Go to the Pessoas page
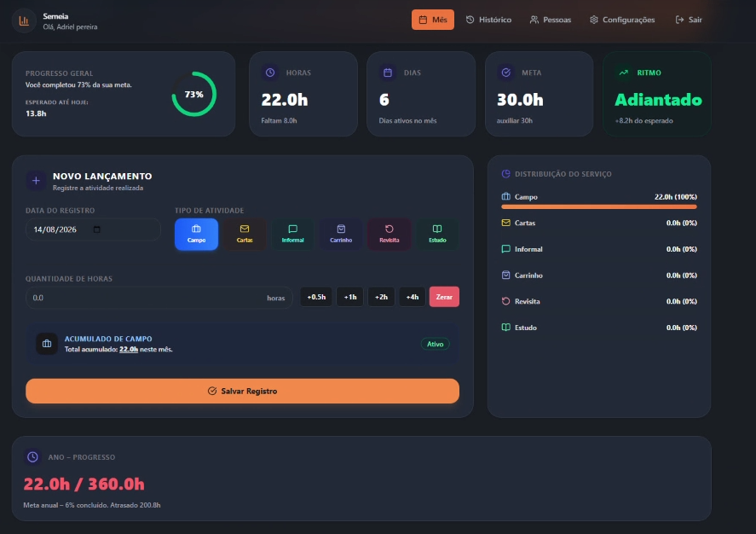Image resolution: width=756 pixels, height=534 pixels. (550, 20)
